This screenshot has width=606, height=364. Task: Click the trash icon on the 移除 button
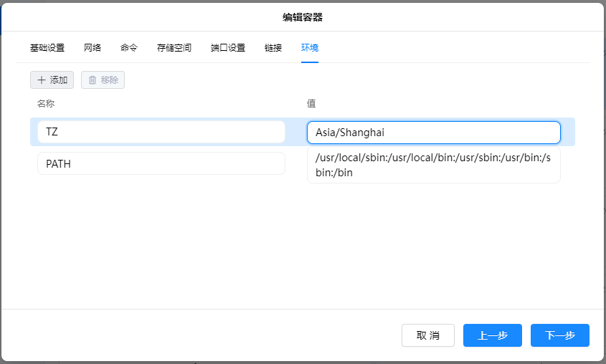pyautogui.click(x=92, y=80)
